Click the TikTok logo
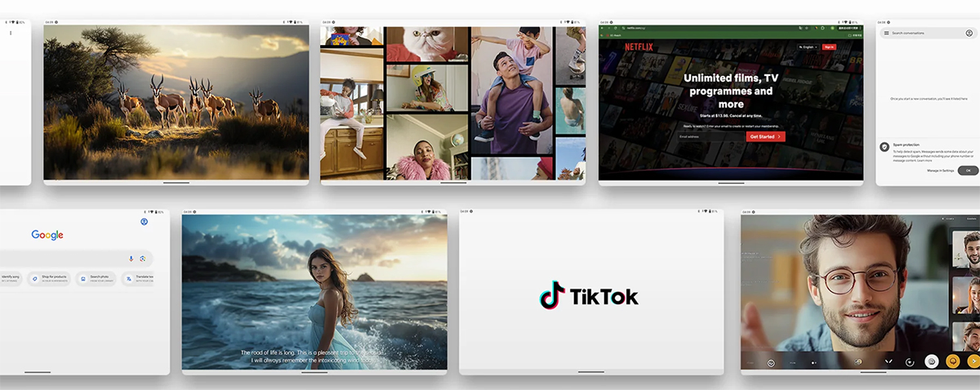 pos(589,295)
